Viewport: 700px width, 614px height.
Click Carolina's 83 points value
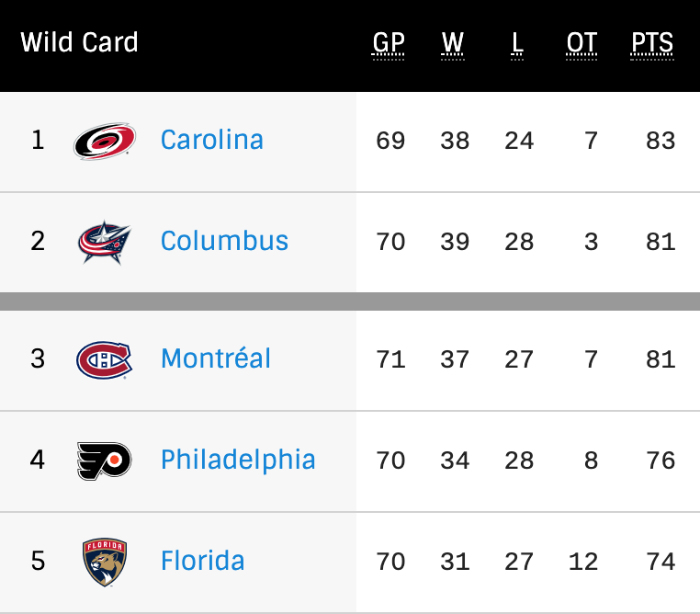click(x=660, y=141)
